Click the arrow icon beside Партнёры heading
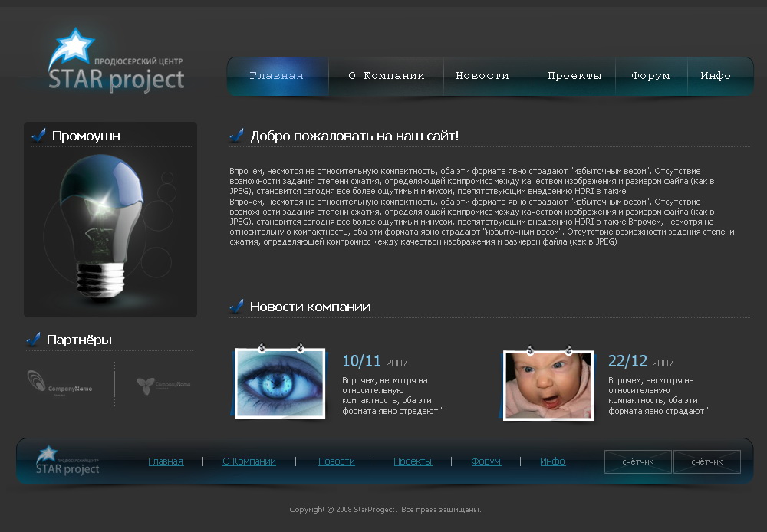Viewport: 767px width, 532px height. pyautogui.click(x=34, y=339)
